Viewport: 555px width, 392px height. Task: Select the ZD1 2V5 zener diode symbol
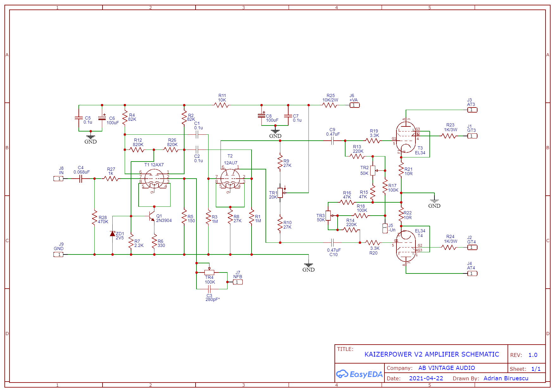[112, 234]
